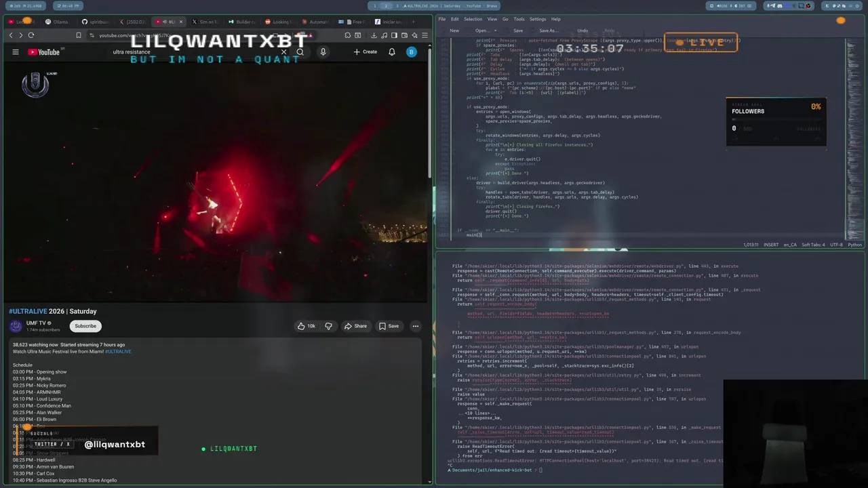Click the clock widget showing 08:48 PM
The height and width of the screenshot is (488, 868).
66,6
